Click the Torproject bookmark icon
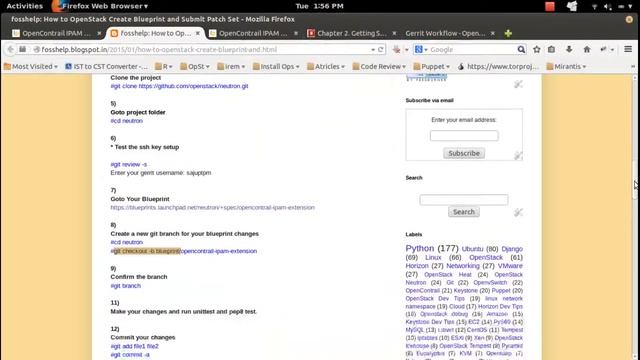This screenshot has width=640, height=360. [461, 66]
